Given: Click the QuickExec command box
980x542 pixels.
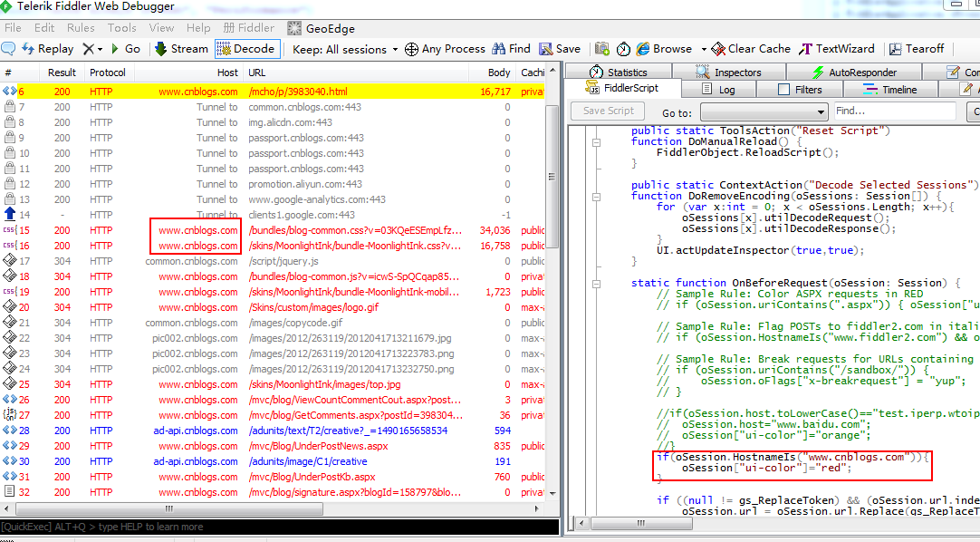Looking at the screenshot, I should point(279,527).
